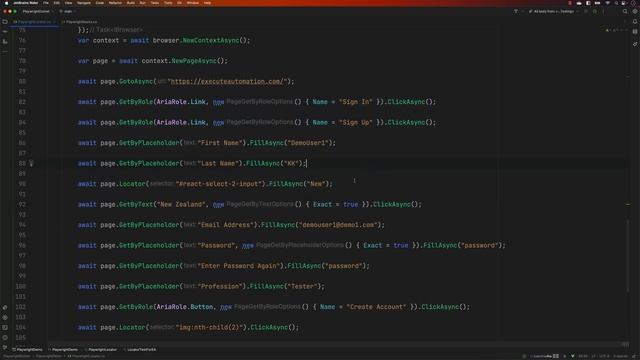Click the NewContextAsync method call on line 76
Screen dimensions: 640x360
point(211,40)
